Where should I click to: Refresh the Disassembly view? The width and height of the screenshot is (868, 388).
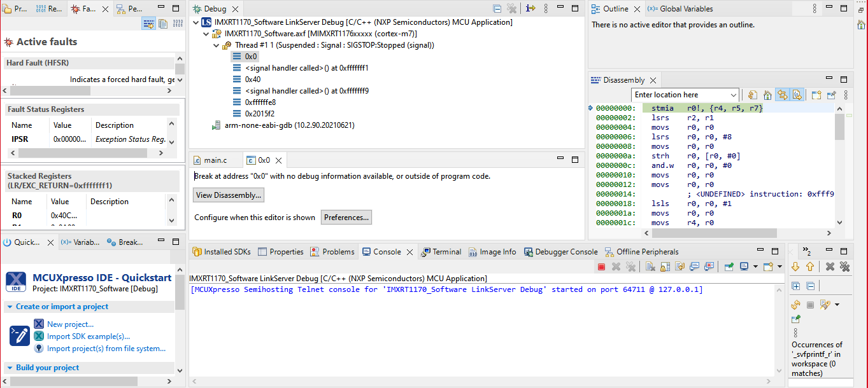(752, 95)
